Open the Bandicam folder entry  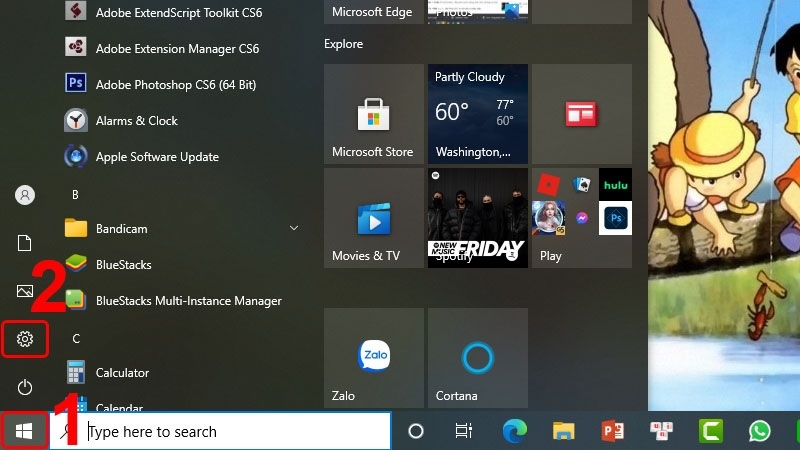(184, 228)
